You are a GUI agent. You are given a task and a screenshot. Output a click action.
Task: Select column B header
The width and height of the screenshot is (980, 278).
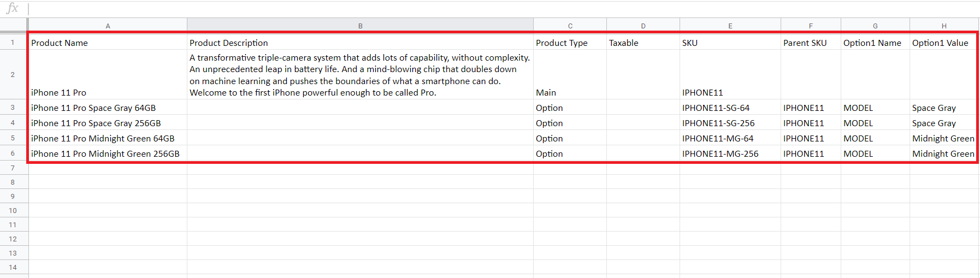pyautogui.click(x=360, y=26)
